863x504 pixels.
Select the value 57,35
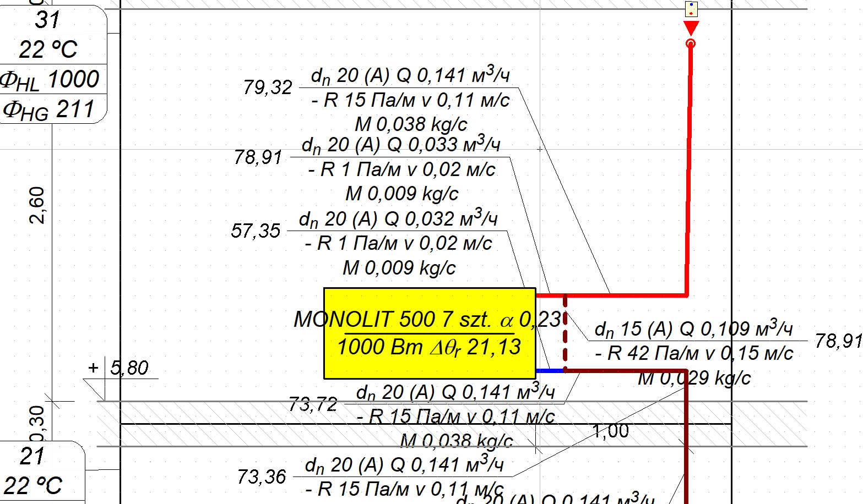pos(256,231)
